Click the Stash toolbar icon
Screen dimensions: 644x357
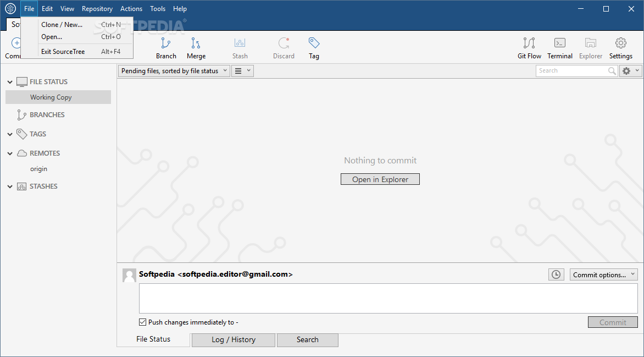240,43
